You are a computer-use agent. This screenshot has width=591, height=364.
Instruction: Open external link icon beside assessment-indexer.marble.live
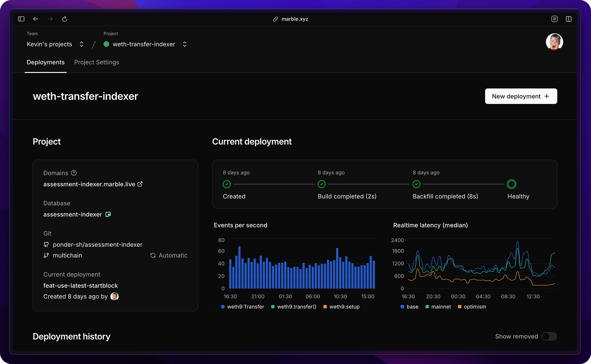pos(140,184)
